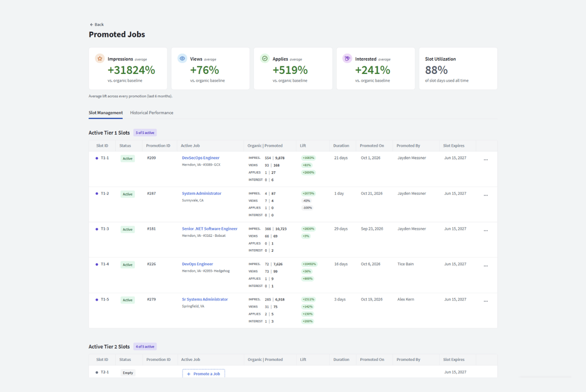
Task: Click the '4 of 5 active' badge
Action: coord(145,347)
